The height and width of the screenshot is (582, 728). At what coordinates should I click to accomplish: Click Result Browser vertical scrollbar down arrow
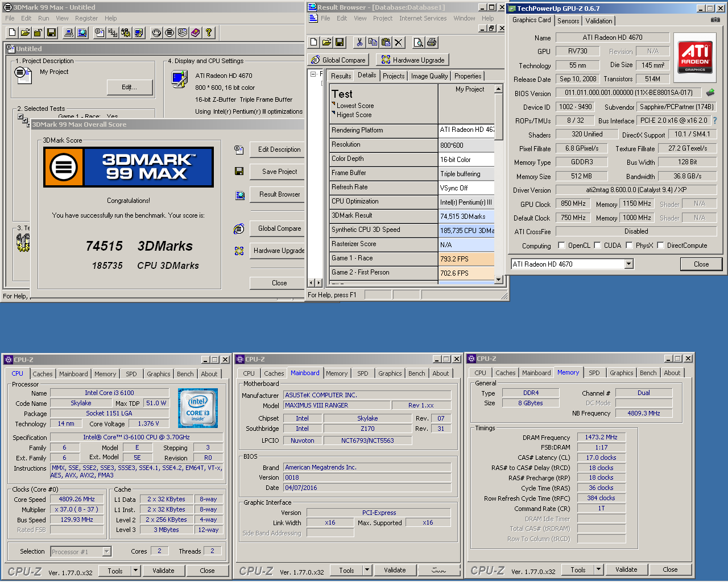click(499, 279)
